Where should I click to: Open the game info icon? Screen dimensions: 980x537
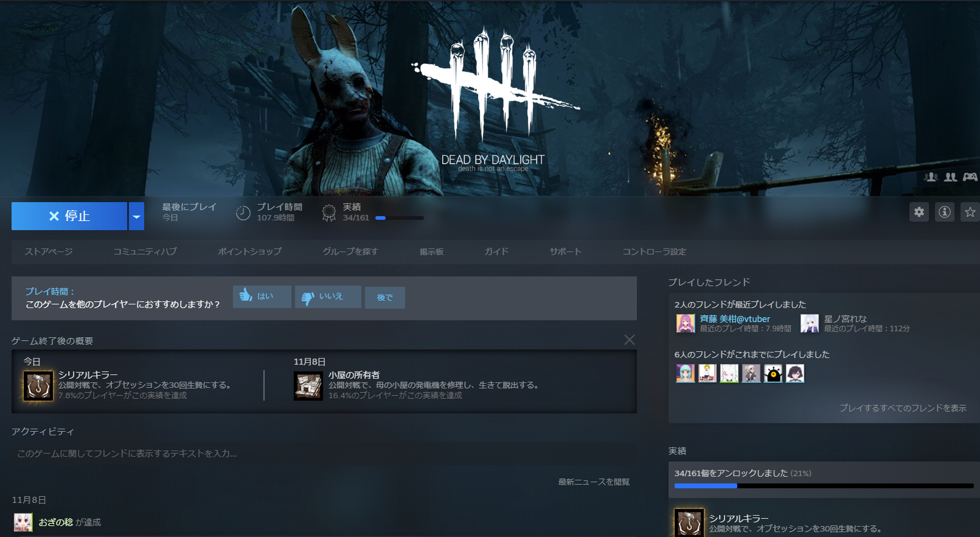coord(945,212)
